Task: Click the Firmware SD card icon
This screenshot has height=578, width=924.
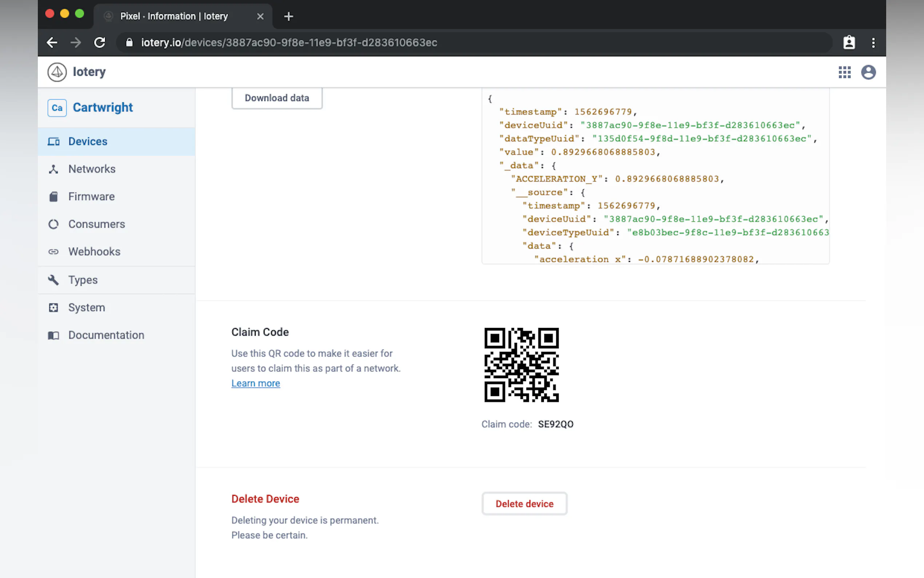Action: pyautogui.click(x=53, y=197)
